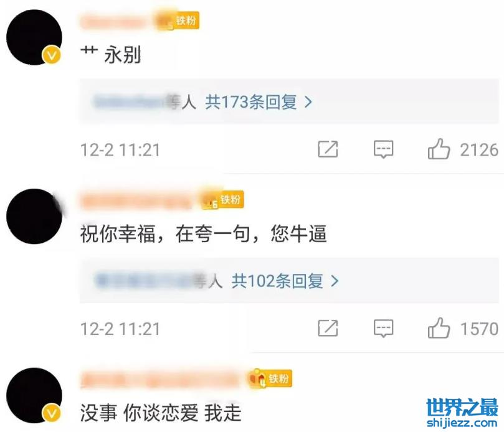The width and height of the screenshot is (504, 432).
Task: Like the '永别' comment with 2126 likes
Action: pos(439,149)
